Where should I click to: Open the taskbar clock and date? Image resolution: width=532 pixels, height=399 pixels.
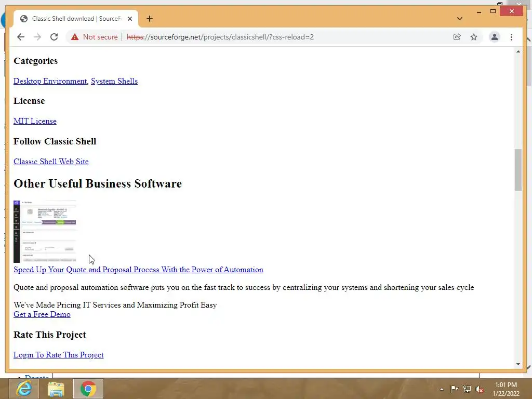506,389
